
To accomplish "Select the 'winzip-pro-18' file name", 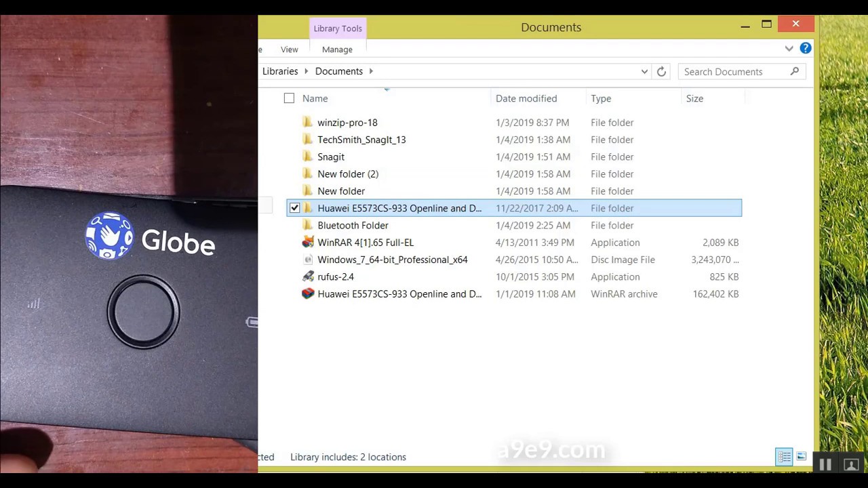I will click(x=347, y=123).
